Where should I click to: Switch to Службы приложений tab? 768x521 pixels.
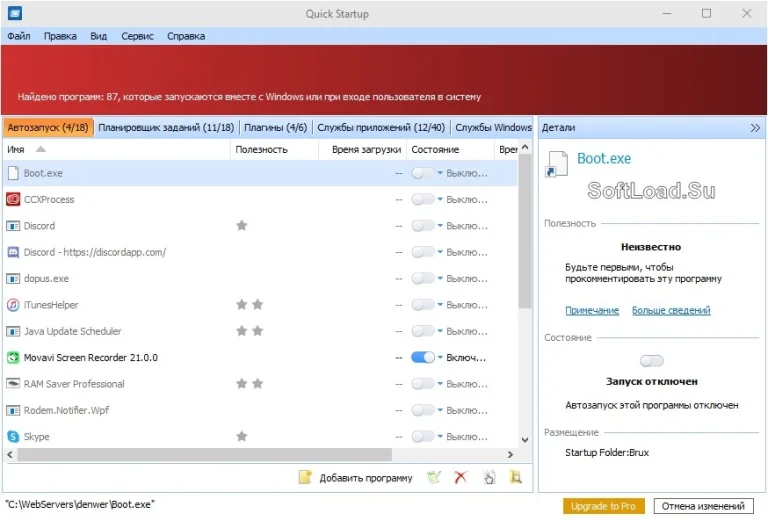[381, 127]
